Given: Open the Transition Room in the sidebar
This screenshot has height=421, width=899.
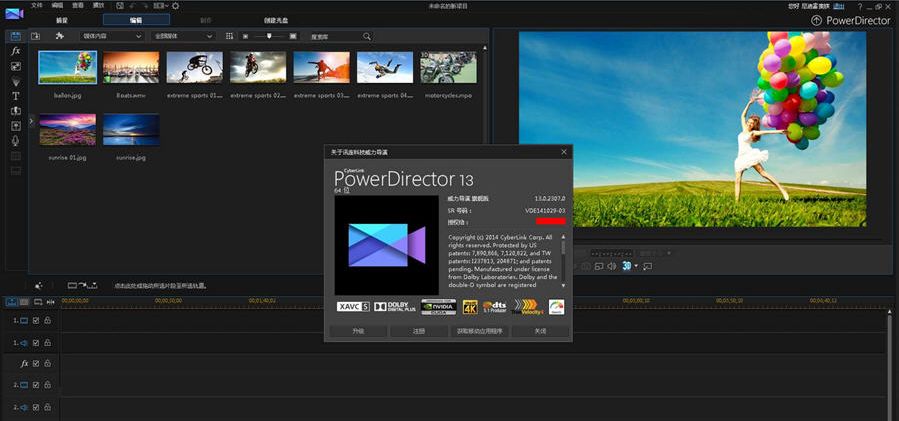Looking at the screenshot, I should pyautogui.click(x=16, y=111).
